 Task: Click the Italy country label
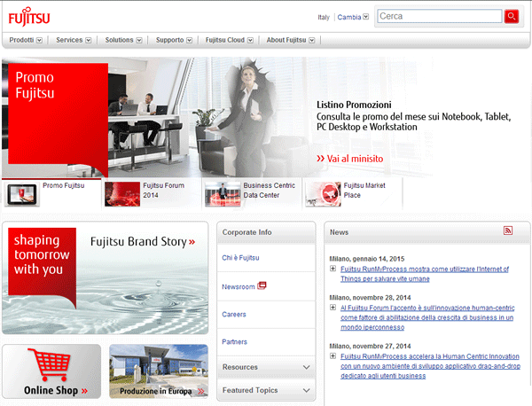pos(324,17)
